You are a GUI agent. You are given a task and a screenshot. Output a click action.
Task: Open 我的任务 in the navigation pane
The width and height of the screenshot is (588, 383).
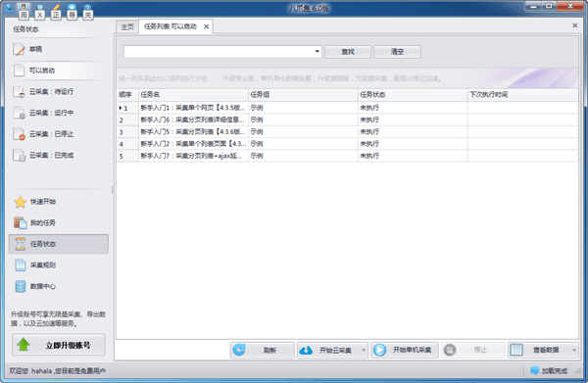(59, 222)
